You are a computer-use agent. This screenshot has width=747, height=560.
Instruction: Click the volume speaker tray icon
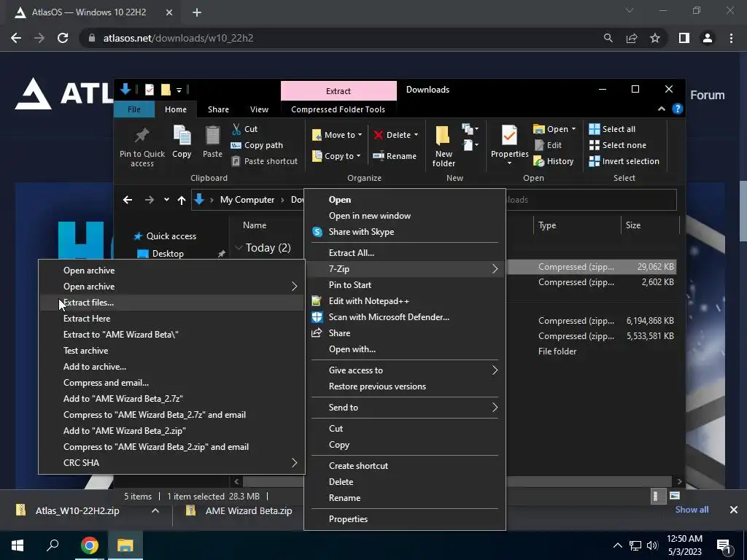[x=652, y=545]
